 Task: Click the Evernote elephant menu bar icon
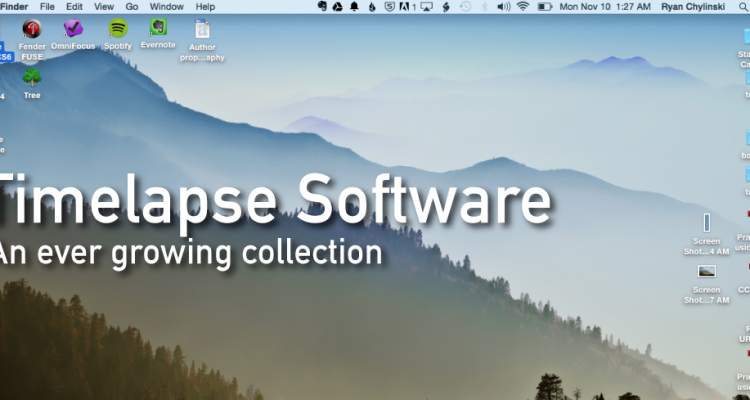322,7
